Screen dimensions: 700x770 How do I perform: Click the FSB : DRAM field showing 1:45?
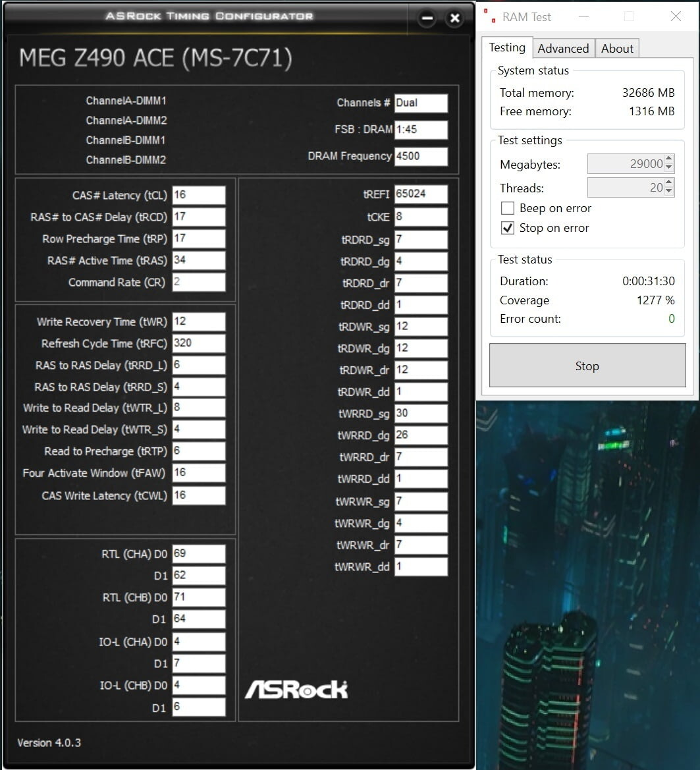click(421, 130)
